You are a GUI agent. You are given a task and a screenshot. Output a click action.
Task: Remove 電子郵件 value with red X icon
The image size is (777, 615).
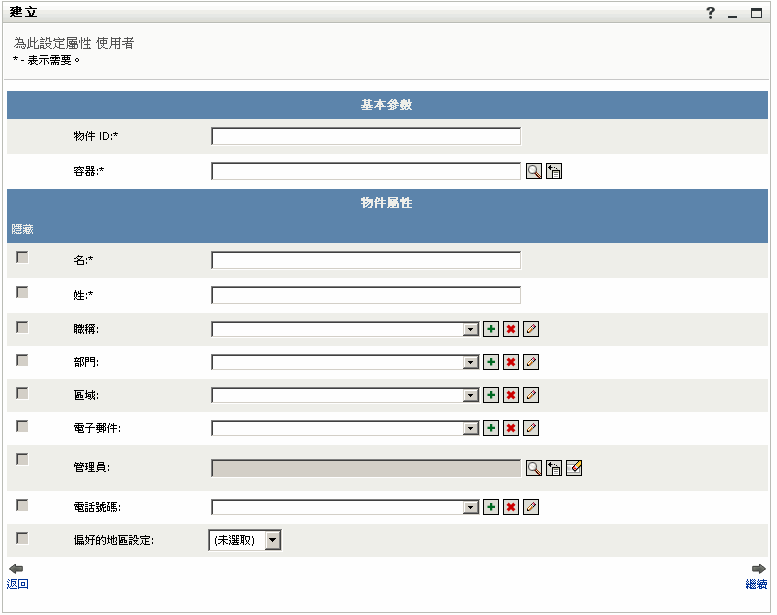[x=511, y=428]
